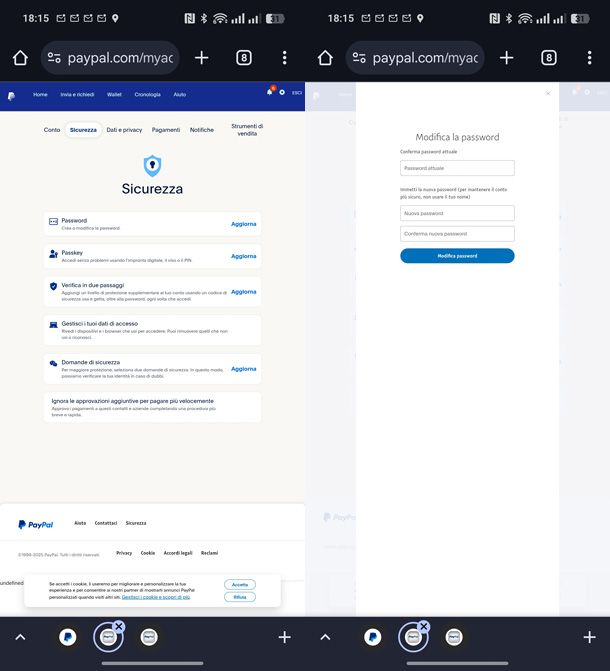Focus the Nuova password field
This screenshot has width=610, height=671.
pyautogui.click(x=457, y=213)
